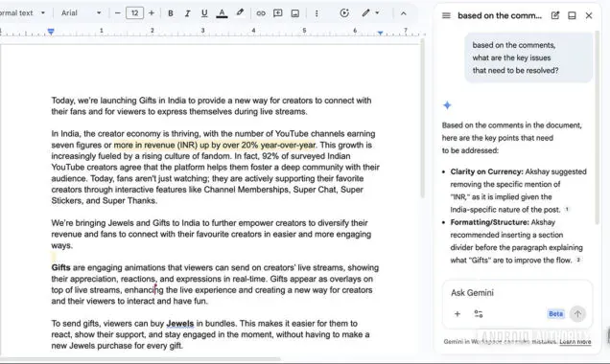Viewport: 610px width, 364px height.
Task: Click the Ask Gemini input field
Action: pos(517,293)
